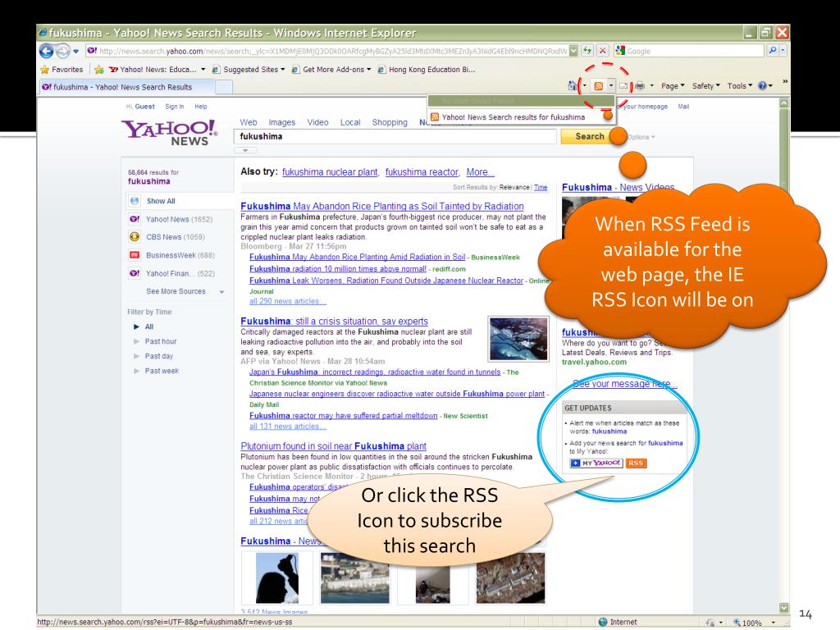Expand command bar overflow chevron
Image resolution: width=840 pixels, height=630 pixels.
click(x=785, y=81)
